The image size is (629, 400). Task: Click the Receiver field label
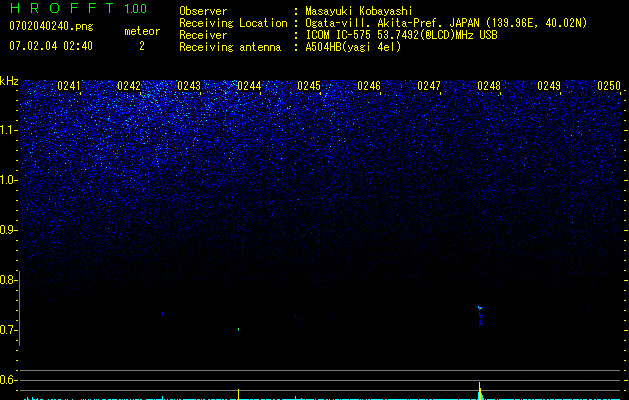coord(203,35)
